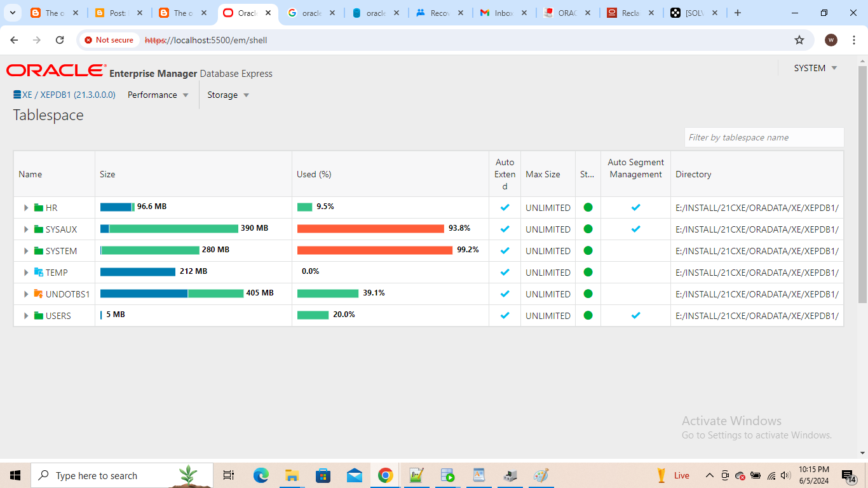Click the USERS tablespace folder icon

[x=39, y=316]
